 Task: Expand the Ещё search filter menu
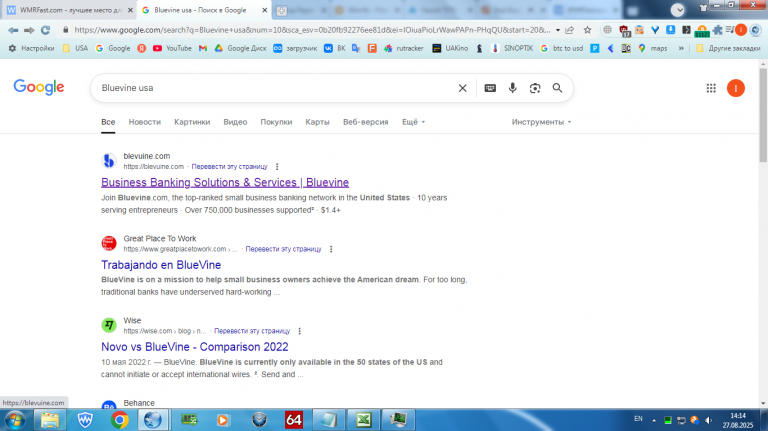click(413, 122)
